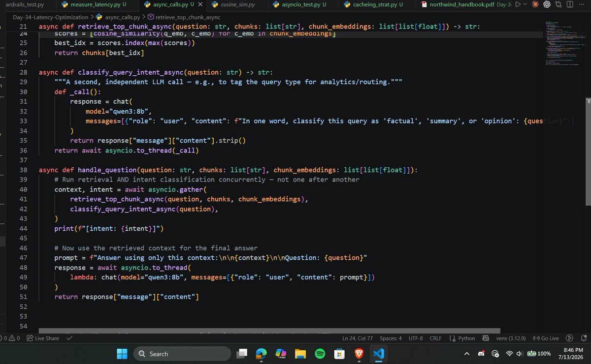Open the run options dropdown arrow
Screen dimensions: 591x364
pyautogui.click(x=525, y=5)
